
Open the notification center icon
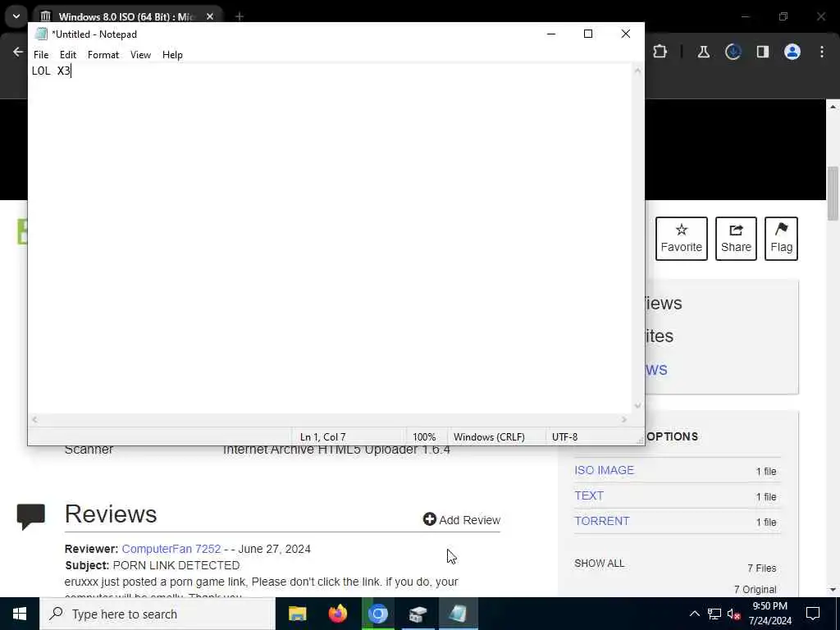[813, 614]
